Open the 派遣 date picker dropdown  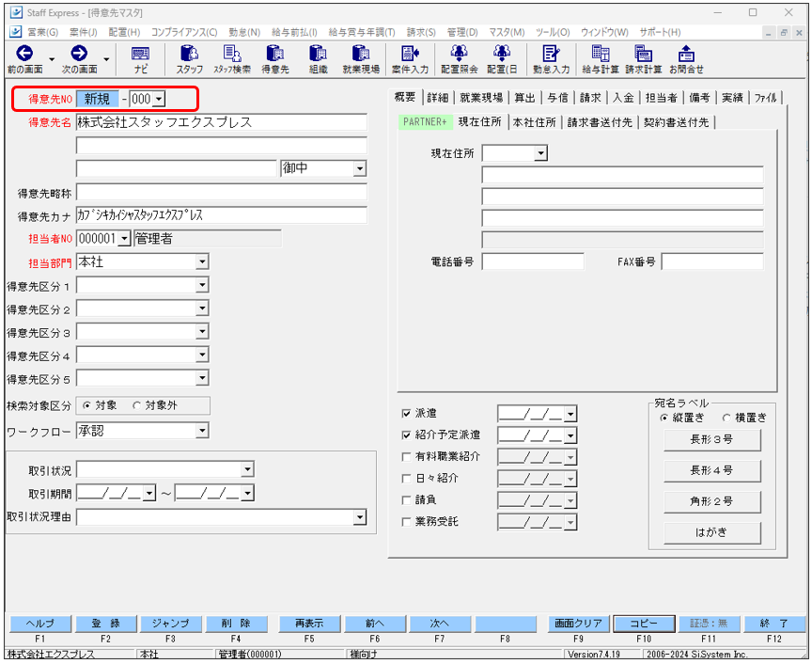pyautogui.click(x=570, y=414)
